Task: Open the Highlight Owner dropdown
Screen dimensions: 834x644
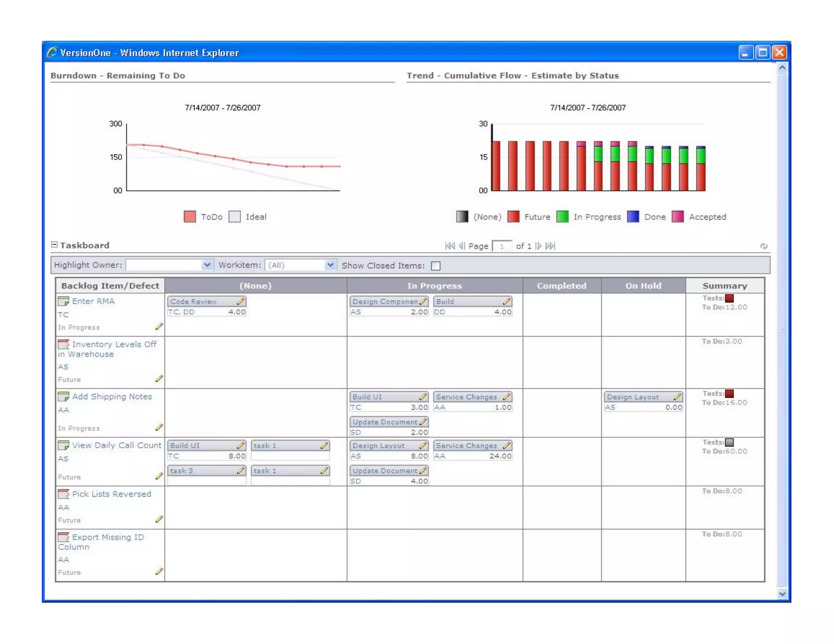Action: pyautogui.click(x=207, y=265)
